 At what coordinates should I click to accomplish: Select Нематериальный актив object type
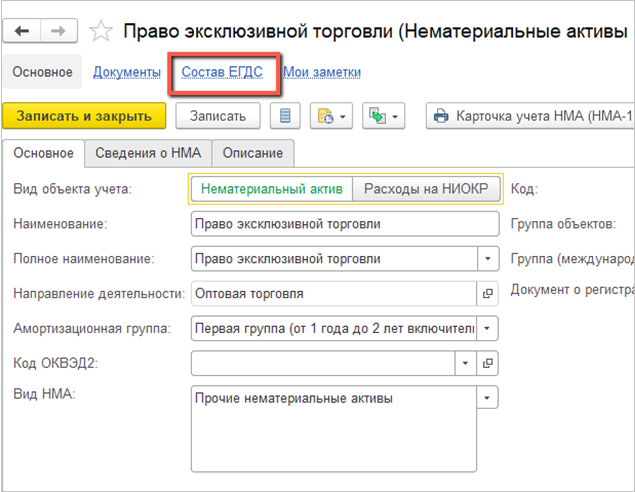point(271,188)
